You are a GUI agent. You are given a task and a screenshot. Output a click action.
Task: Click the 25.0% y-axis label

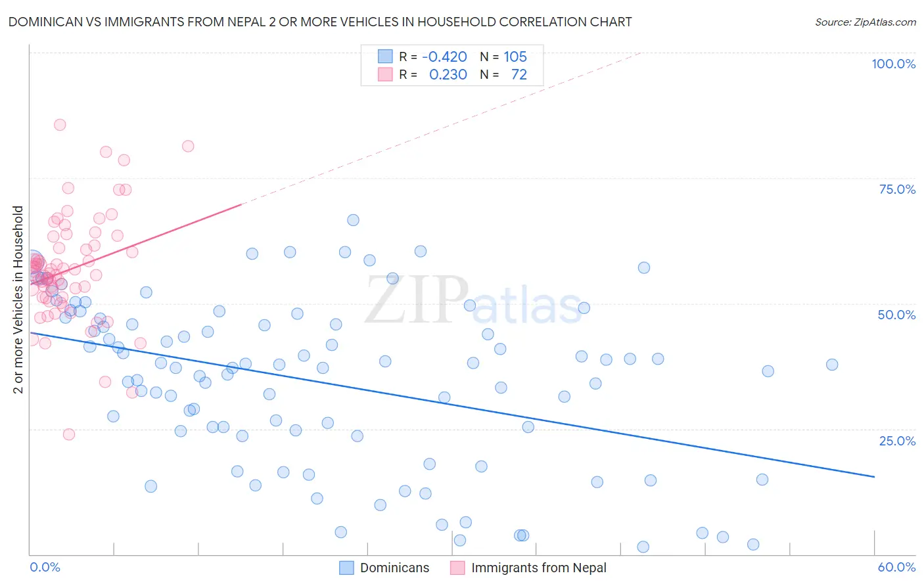coord(897,441)
